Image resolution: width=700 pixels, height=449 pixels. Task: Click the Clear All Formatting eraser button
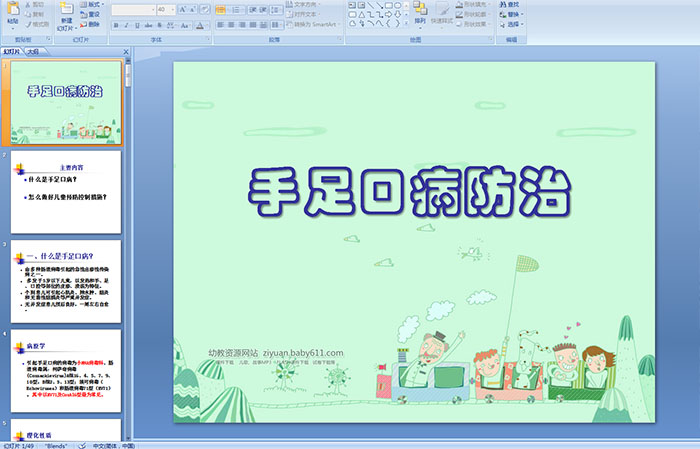[x=205, y=9]
